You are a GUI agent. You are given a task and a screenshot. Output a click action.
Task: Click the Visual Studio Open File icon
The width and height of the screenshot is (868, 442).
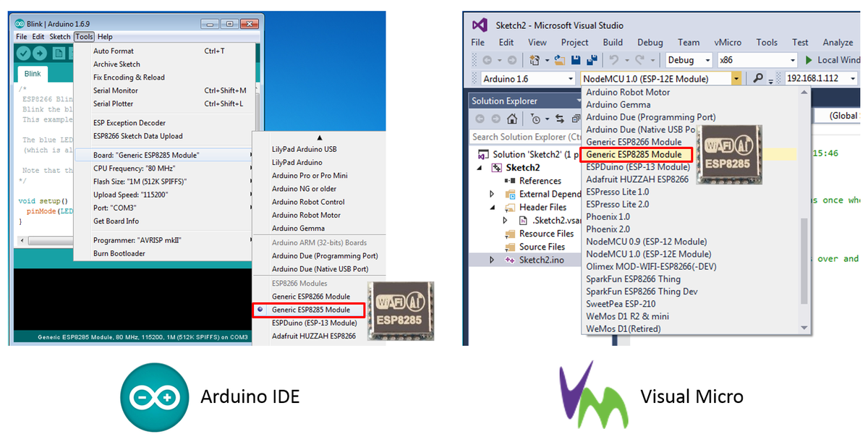point(561,60)
